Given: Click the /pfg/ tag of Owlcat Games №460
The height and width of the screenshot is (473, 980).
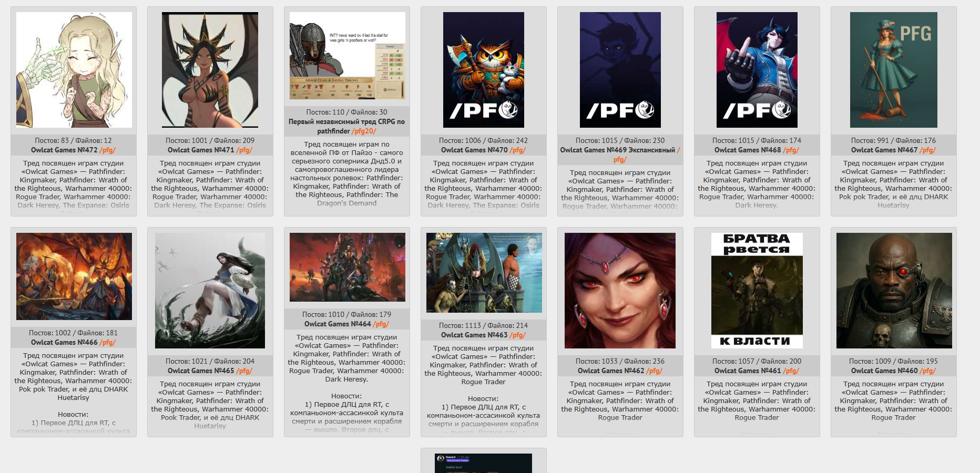Looking at the screenshot, I should click(928, 371).
